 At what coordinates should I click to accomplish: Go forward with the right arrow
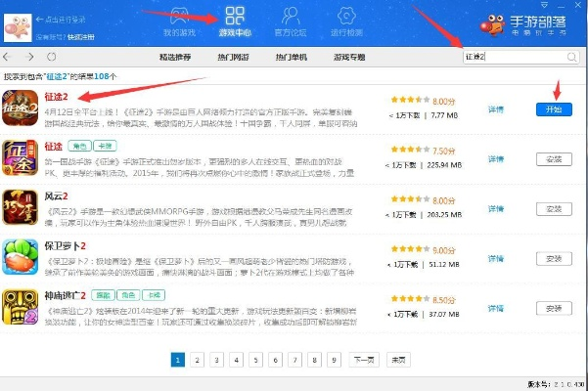pos(29,57)
